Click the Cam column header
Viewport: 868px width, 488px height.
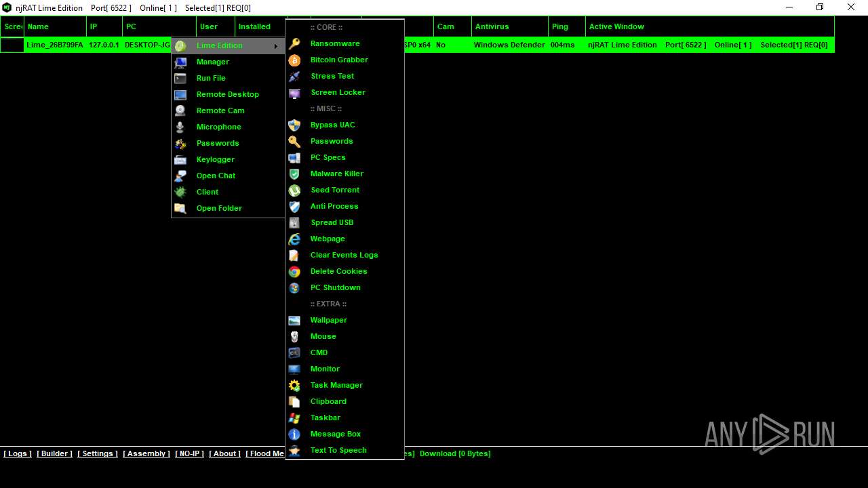tap(452, 26)
